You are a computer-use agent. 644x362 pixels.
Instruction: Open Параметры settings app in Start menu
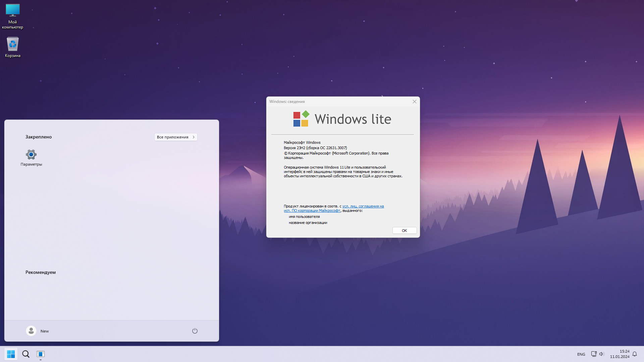point(31,155)
